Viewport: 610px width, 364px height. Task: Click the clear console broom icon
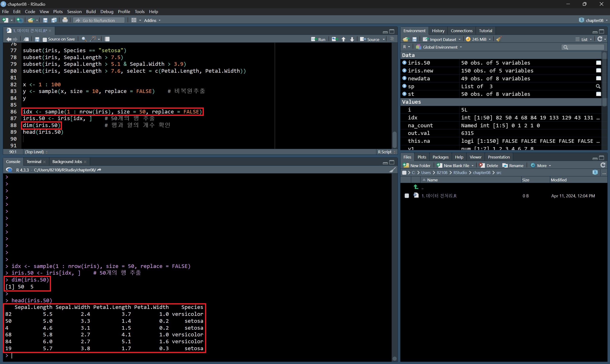coord(392,170)
